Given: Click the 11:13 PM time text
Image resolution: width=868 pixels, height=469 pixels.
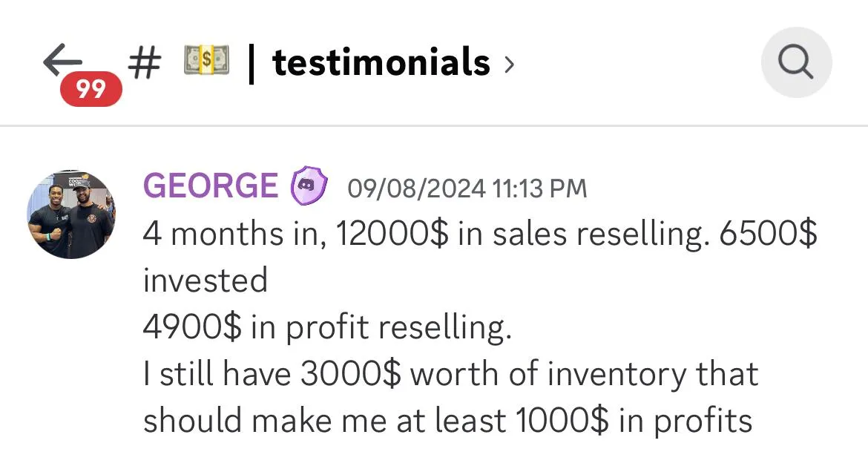Looking at the screenshot, I should pos(539,188).
